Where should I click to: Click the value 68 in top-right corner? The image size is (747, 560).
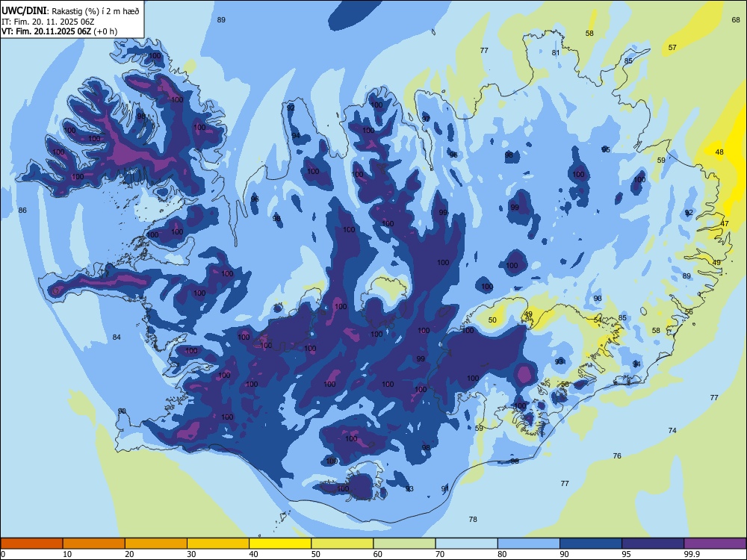pos(736,19)
